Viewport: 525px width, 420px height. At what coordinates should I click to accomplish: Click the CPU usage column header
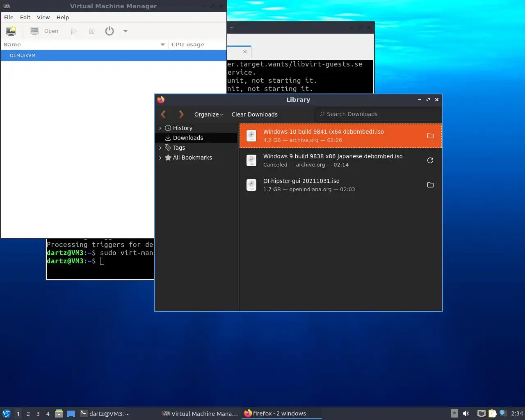pos(197,44)
